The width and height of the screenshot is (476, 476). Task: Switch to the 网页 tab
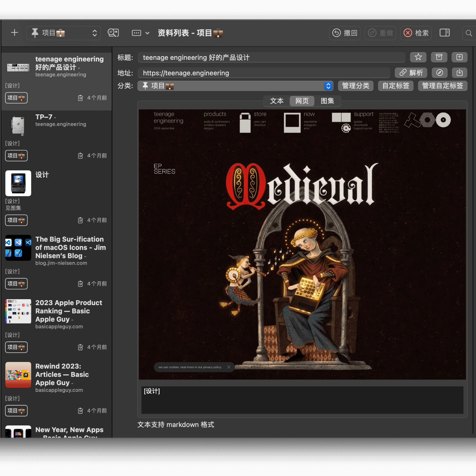(302, 101)
